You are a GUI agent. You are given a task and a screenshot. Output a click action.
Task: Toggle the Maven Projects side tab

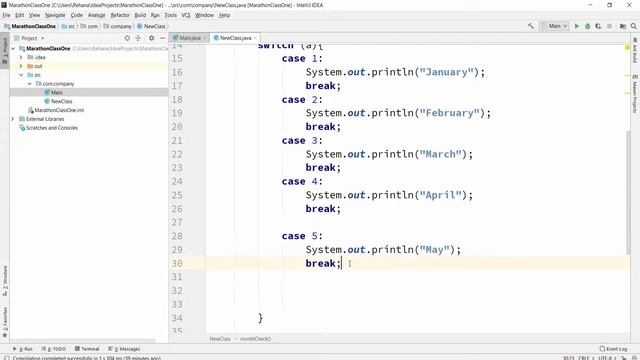pos(635,94)
